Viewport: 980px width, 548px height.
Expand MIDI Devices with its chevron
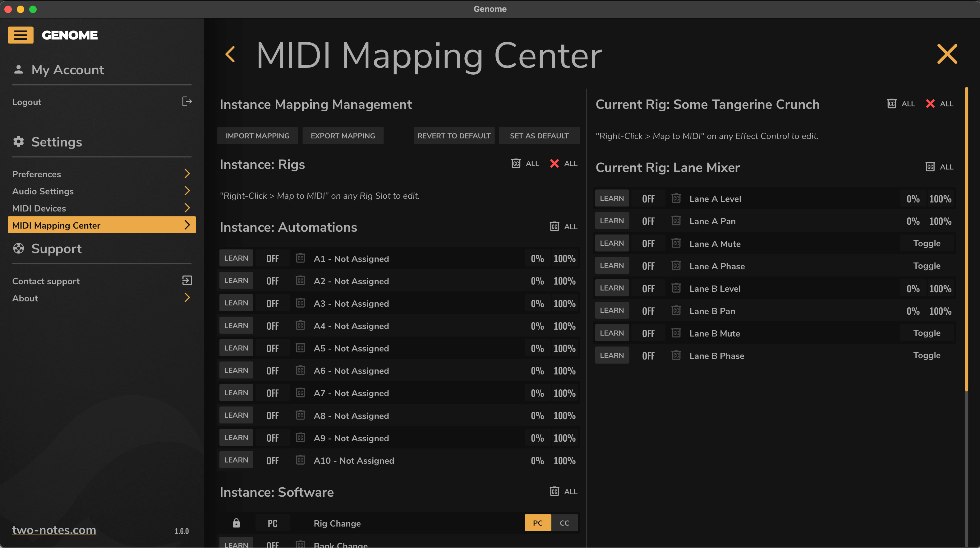coord(187,208)
